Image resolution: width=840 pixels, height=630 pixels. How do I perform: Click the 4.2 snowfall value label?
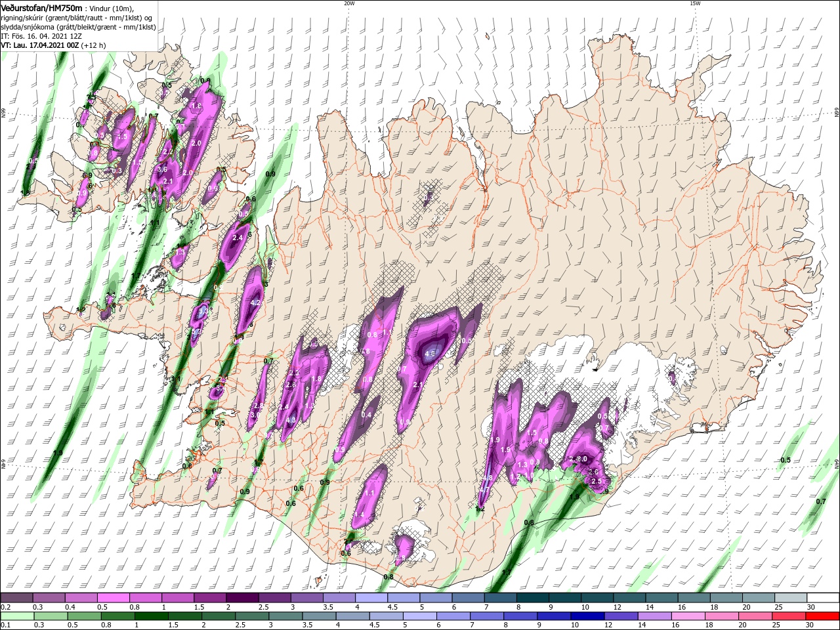pyautogui.click(x=256, y=303)
